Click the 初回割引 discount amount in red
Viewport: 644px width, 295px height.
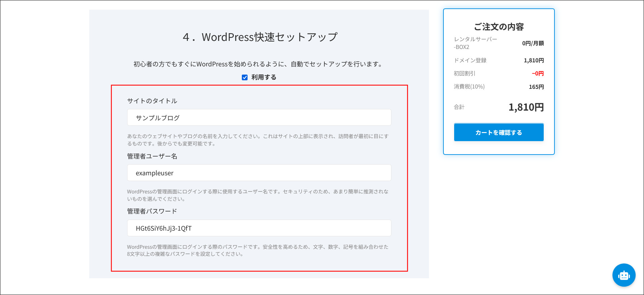pos(537,73)
